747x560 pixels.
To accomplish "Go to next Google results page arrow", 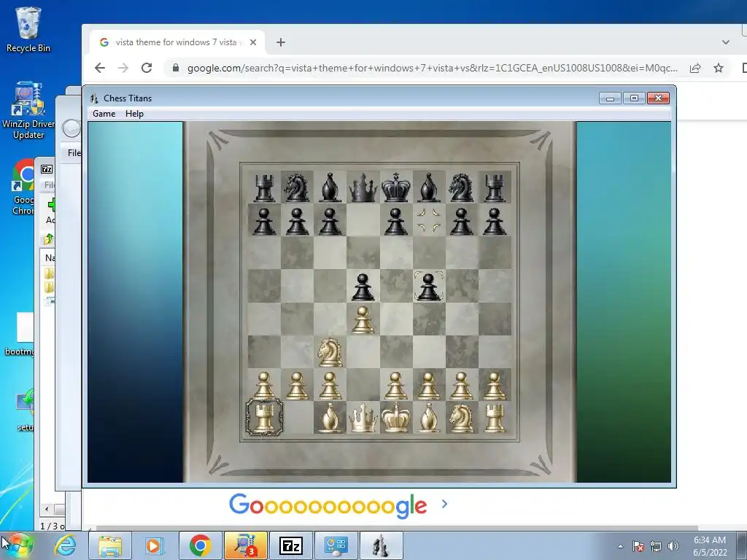I will click(x=444, y=504).
